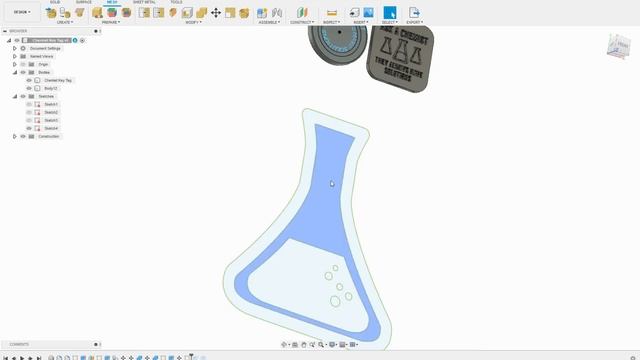Click the Tessellate icon in Create
The image size is (640, 360).
tap(65, 13)
